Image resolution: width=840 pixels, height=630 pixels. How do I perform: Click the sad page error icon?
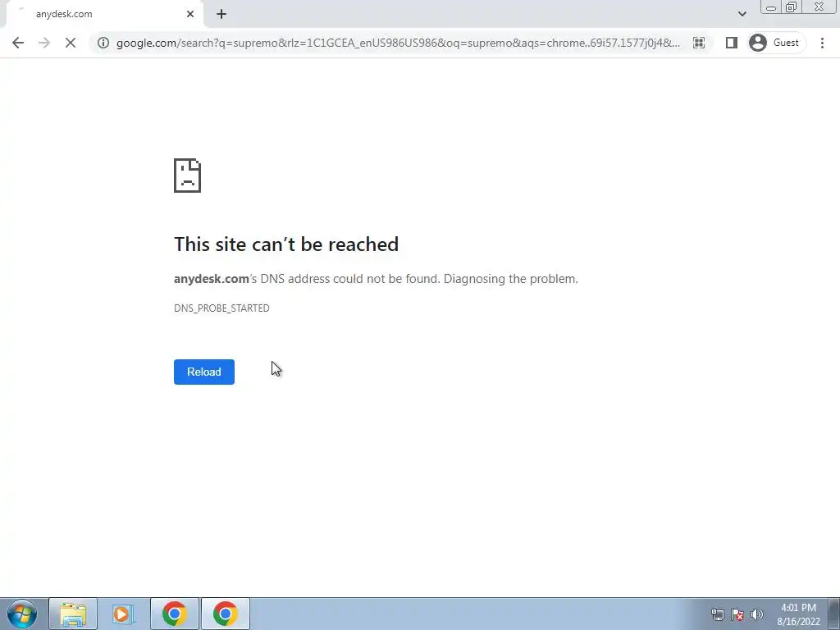188,176
